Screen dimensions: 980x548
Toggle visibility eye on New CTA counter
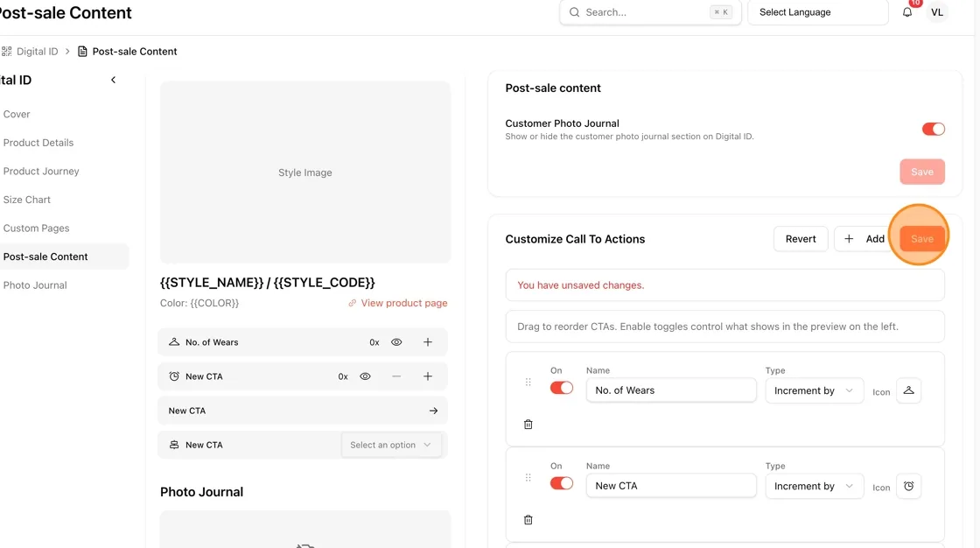click(x=365, y=376)
